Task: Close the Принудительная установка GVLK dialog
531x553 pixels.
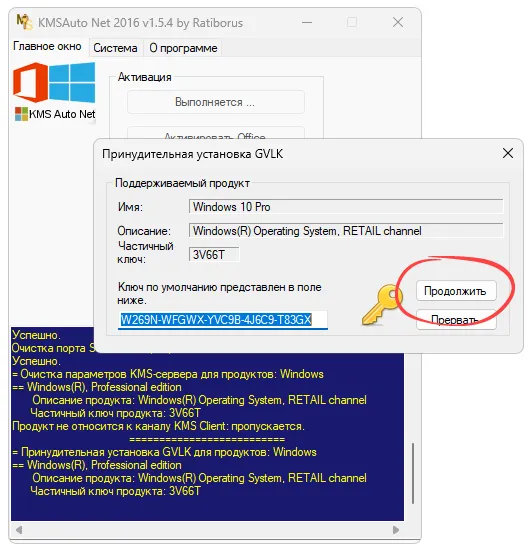Action: [508, 153]
